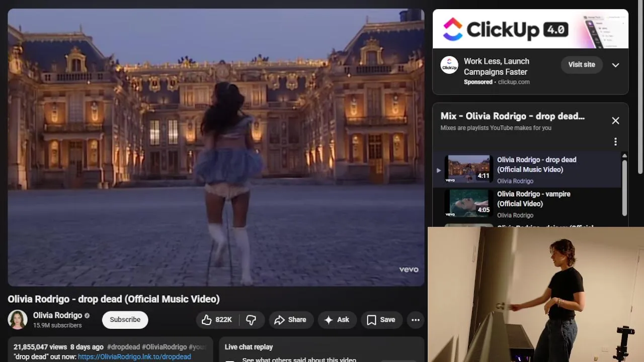Click the video title text
This screenshot has height=362, width=644.
click(x=114, y=299)
